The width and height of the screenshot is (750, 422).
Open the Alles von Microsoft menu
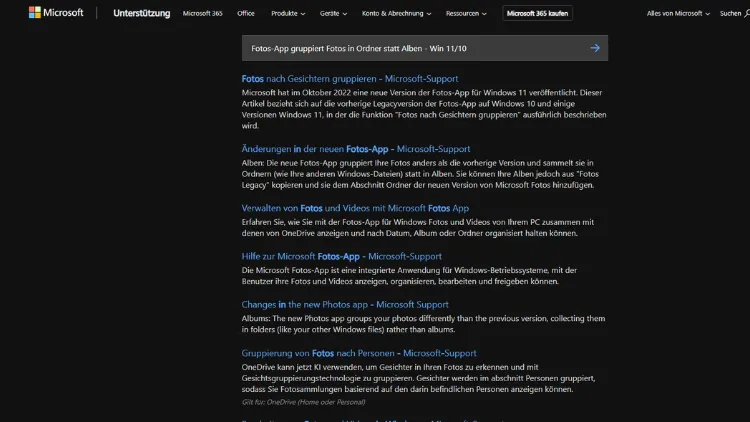677,14
